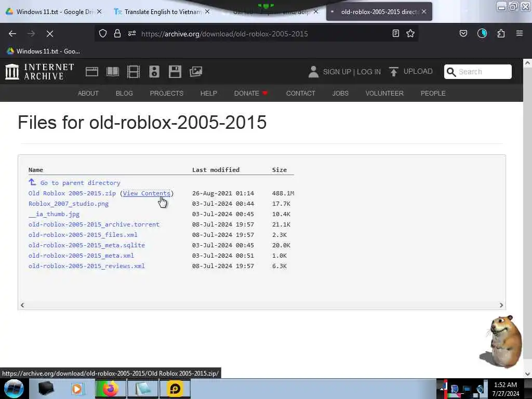Image resolution: width=532 pixels, height=399 pixels.
Task: Open the Pocket save icon
Action: [x=463, y=33]
